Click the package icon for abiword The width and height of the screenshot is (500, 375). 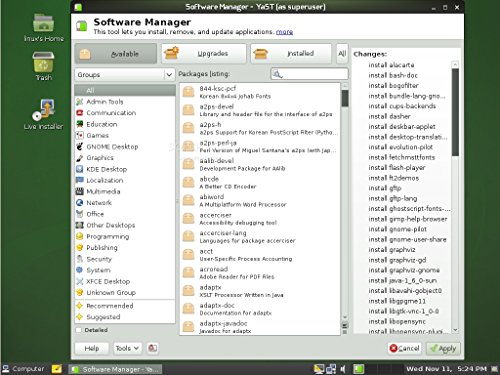click(189, 200)
